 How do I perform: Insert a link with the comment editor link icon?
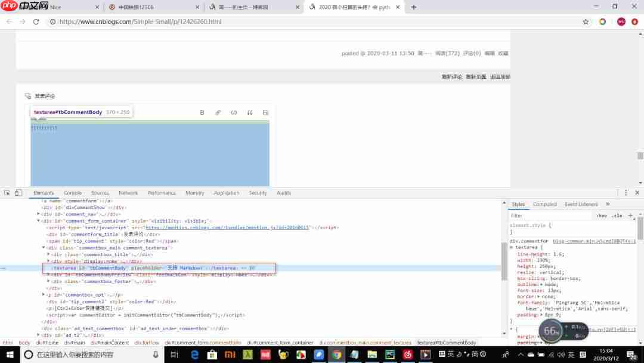(x=218, y=112)
